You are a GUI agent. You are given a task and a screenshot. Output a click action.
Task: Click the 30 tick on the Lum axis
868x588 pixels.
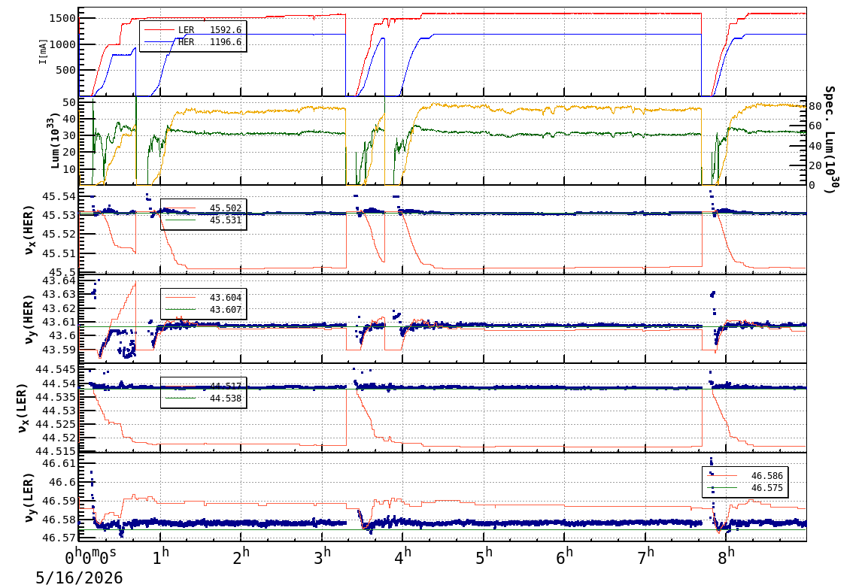click(69, 135)
